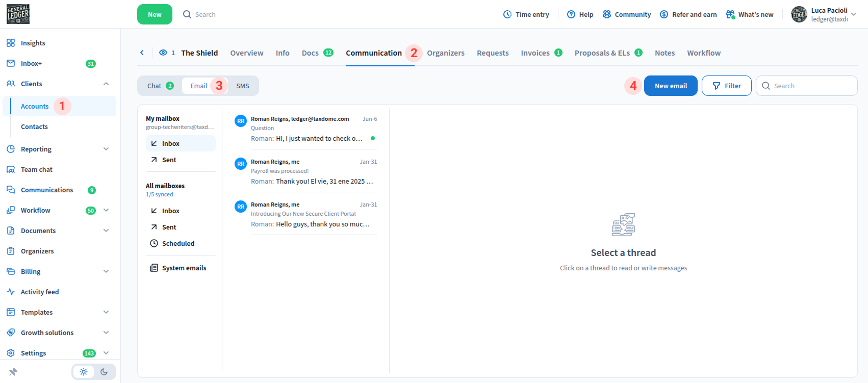Image resolution: width=868 pixels, height=383 pixels.
Task: Open What's new gift icon
Action: tap(730, 14)
